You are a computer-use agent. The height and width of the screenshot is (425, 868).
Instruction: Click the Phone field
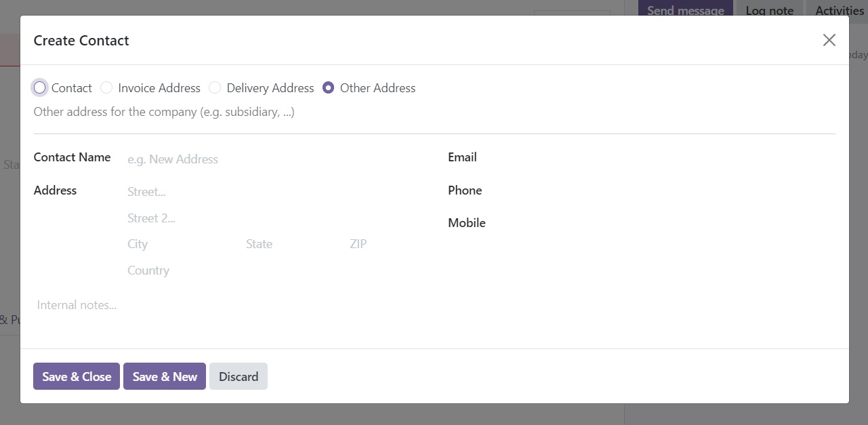click(x=688, y=190)
